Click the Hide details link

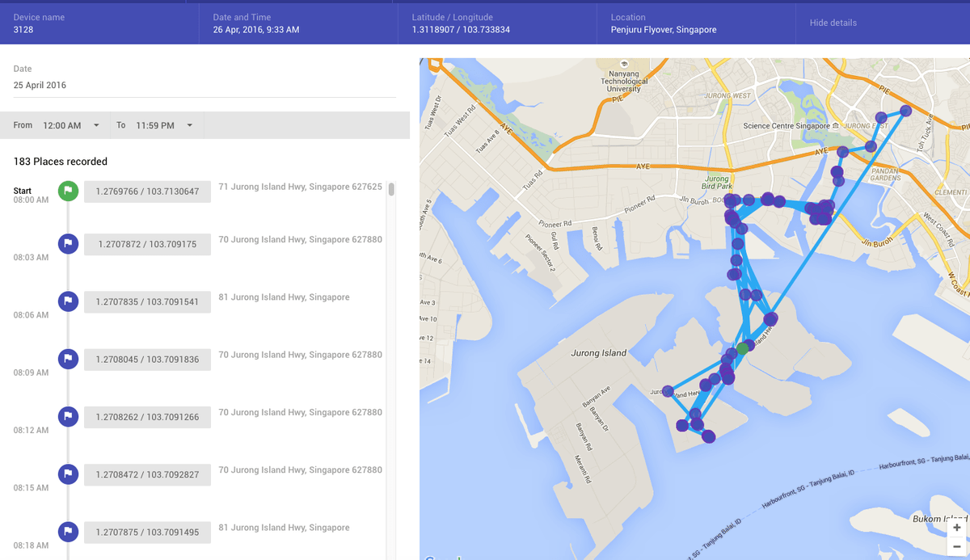833,23
